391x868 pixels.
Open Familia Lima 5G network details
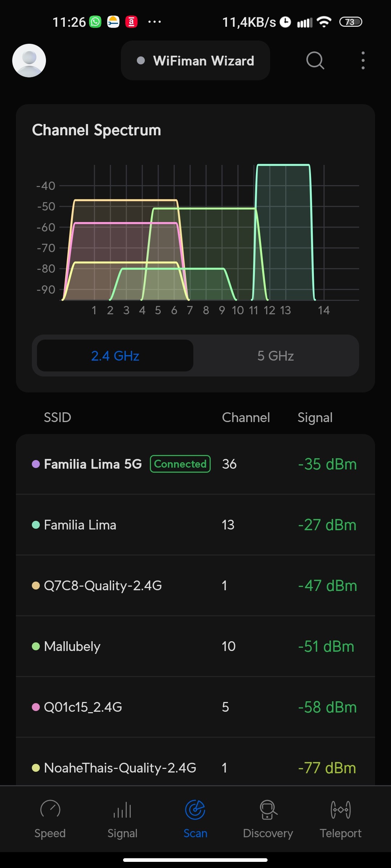pyautogui.click(x=93, y=464)
